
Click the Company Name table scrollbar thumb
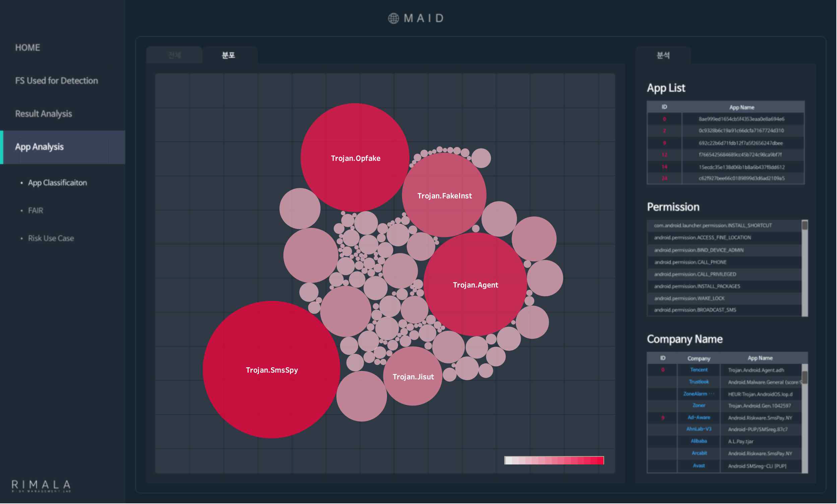tap(804, 378)
